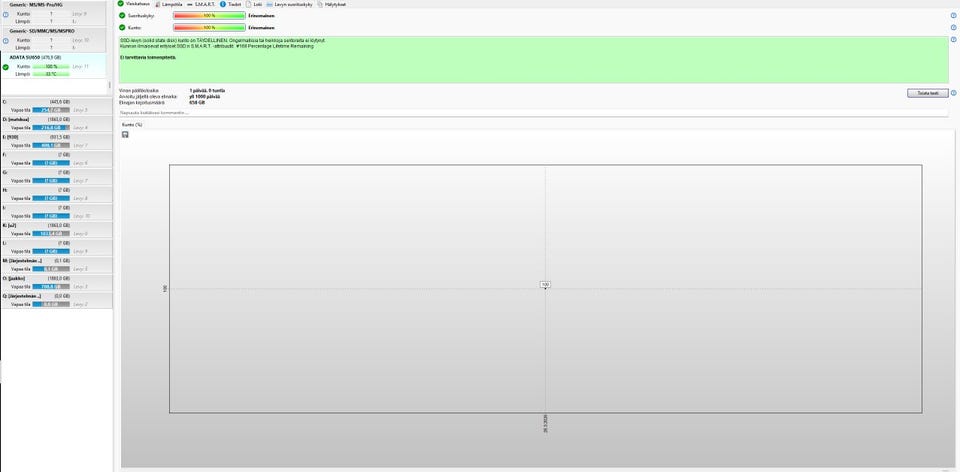Screen dimensions: 960x472
Task: Select drive L: in the partition list
Action: (56, 248)
